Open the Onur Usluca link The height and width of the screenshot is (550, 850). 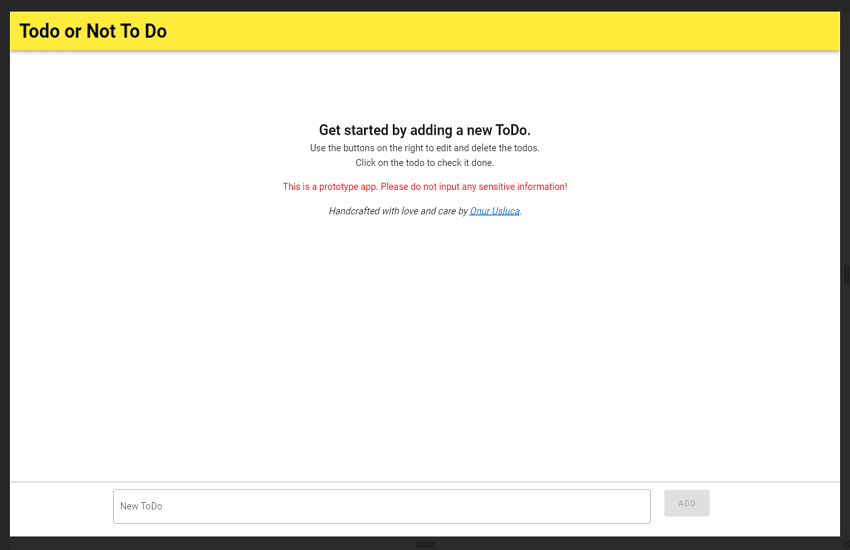click(494, 211)
